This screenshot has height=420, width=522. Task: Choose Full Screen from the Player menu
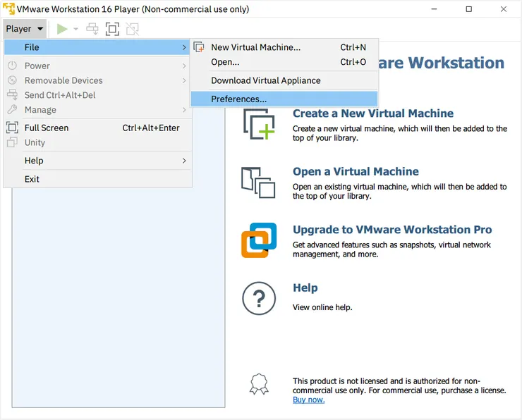click(97, 128)
